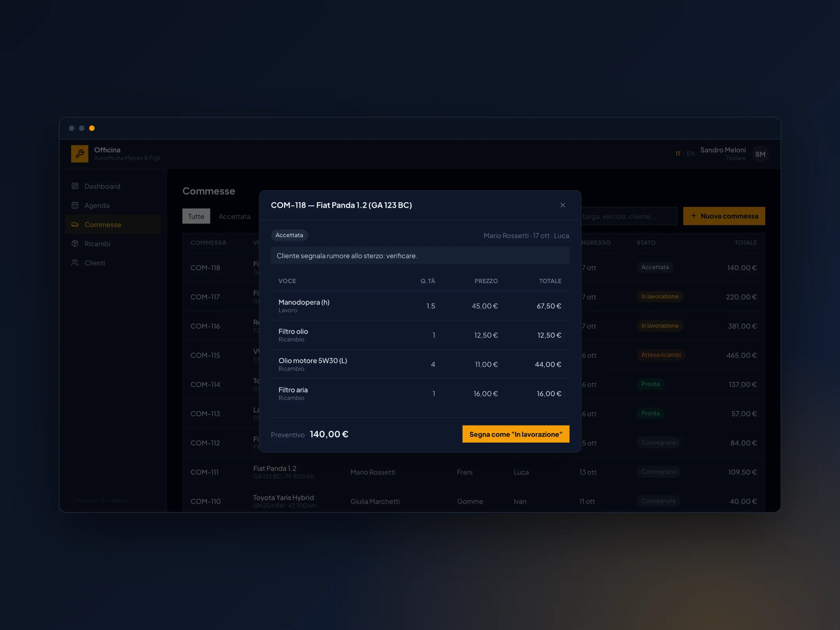Open Agenda calendar in sidebar
Screen dimensions: 840x630
coord(113,205)
